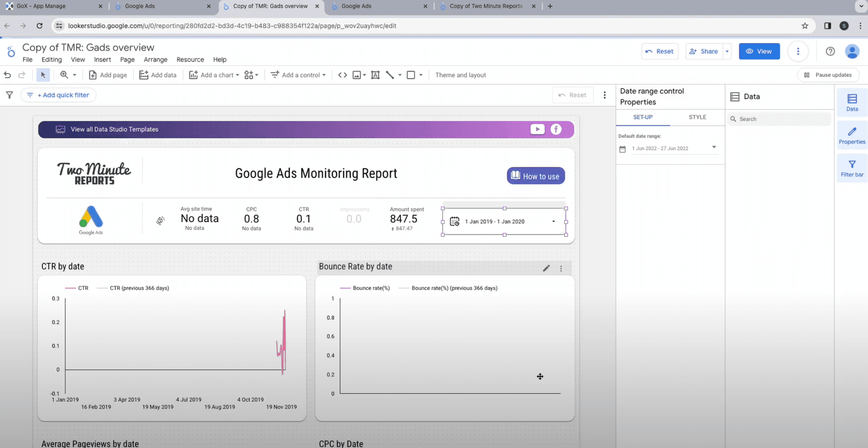Click the help question mark icon
The width and height of the screenshot is (868, 448).
pos(830,52)
